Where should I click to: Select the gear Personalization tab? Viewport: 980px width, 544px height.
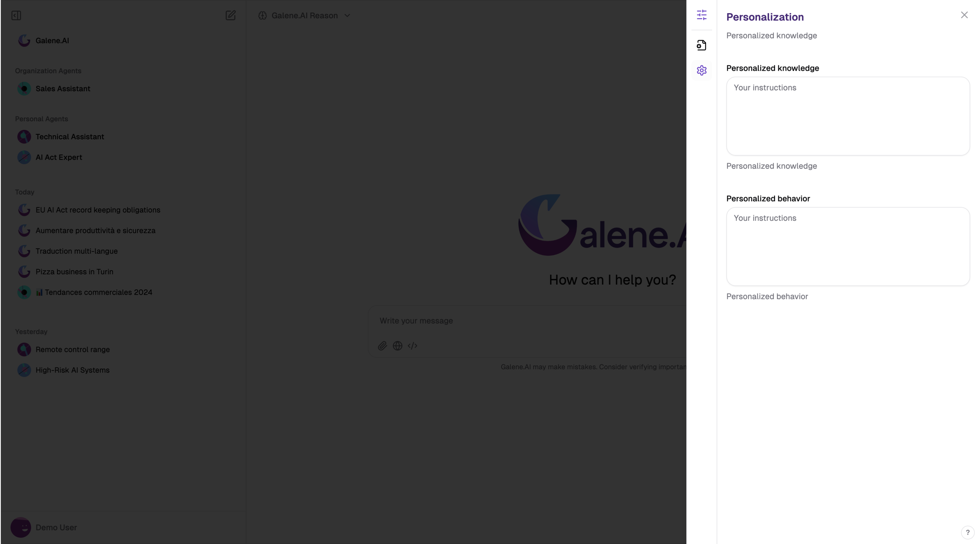[701, 71]
